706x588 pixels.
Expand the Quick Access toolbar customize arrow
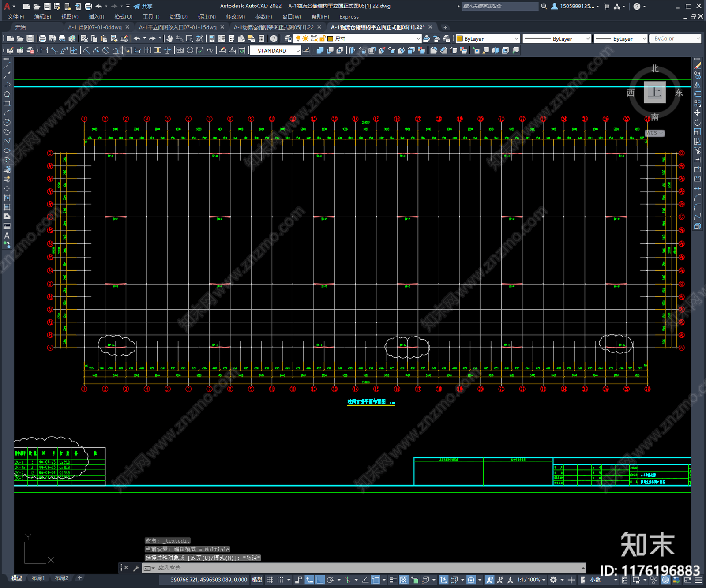click(x=128, y=6)
